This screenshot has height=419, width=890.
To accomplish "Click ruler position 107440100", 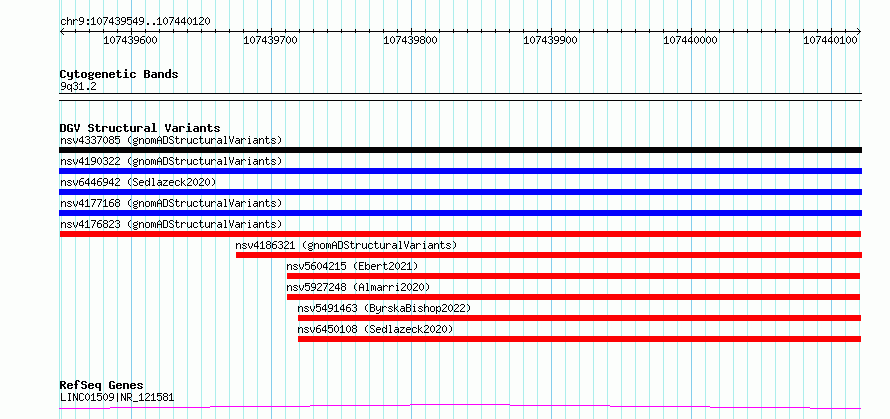I will click(x=830, y=40).
